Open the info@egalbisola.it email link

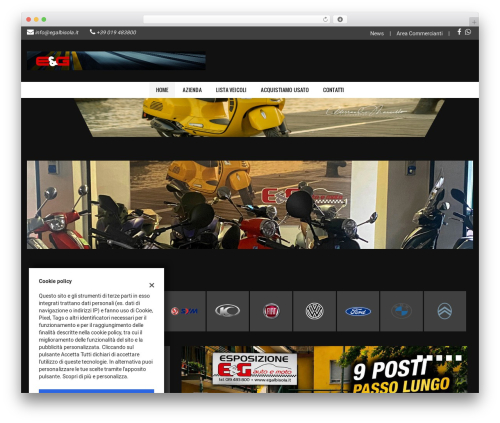pos(57,33)
